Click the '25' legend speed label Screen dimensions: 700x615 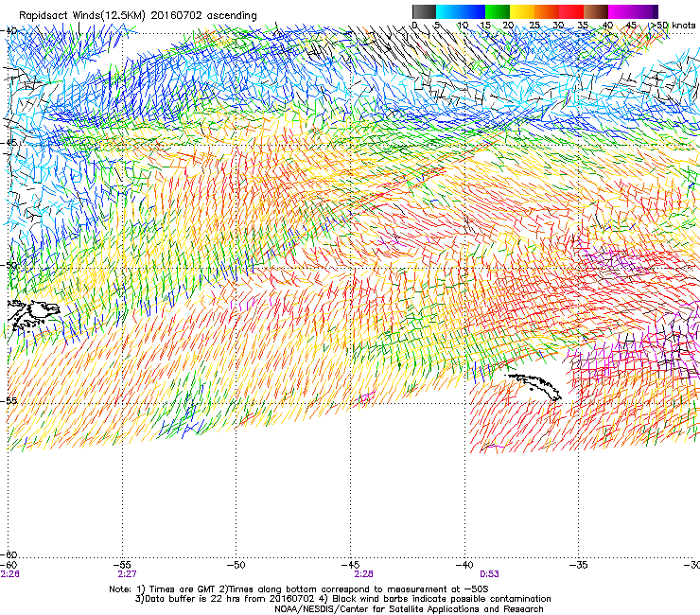point(534,26)
